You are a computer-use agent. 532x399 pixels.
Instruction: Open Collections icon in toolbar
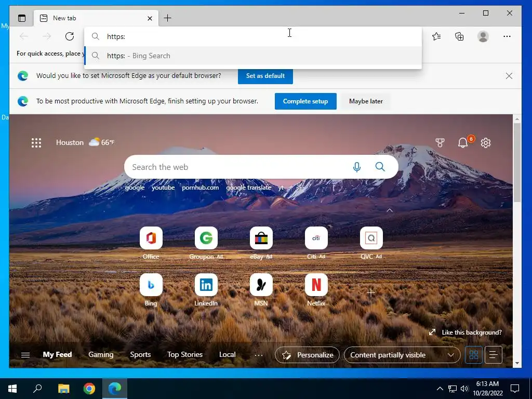pyautogui.click(x=459, y=36)
